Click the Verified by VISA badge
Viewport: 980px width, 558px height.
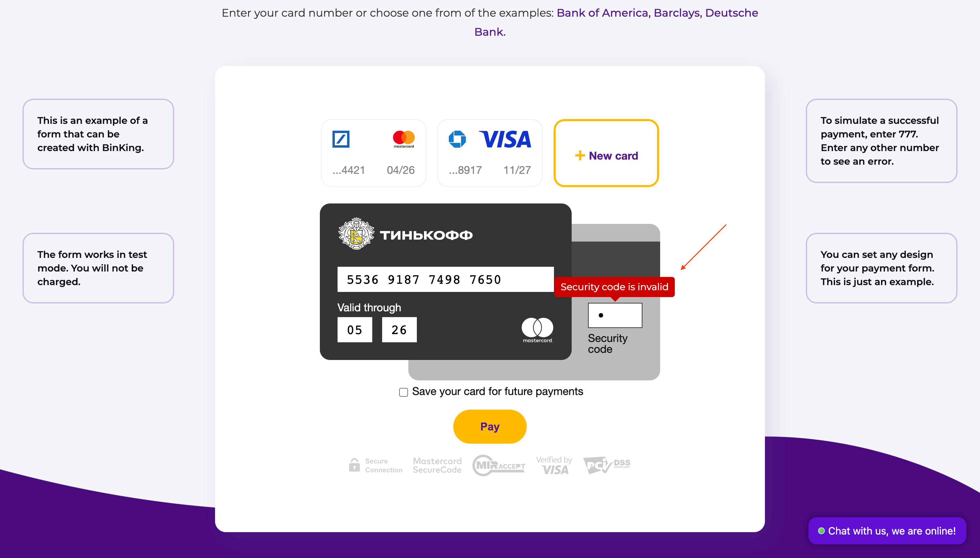[554, 465]
